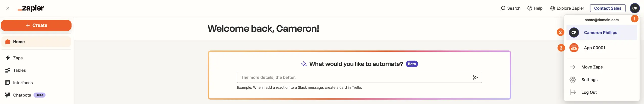Open Tables from the sidebar icon
Screen dimensions: 644x104
pos(8,70)
